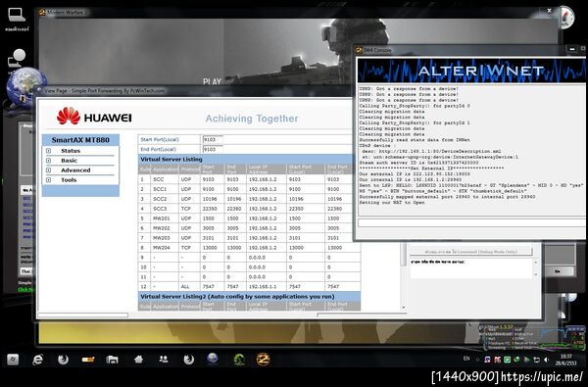Click the IW4 Console title bar icon
The width and height of the screenshot is (588, 387).
[359, 50]
